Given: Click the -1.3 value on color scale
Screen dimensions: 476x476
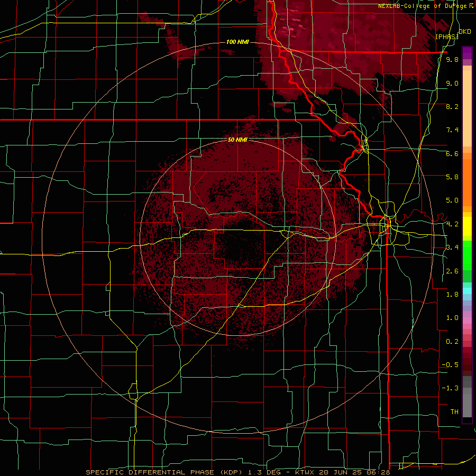Looking at the screenshot, I should (450, 388).
